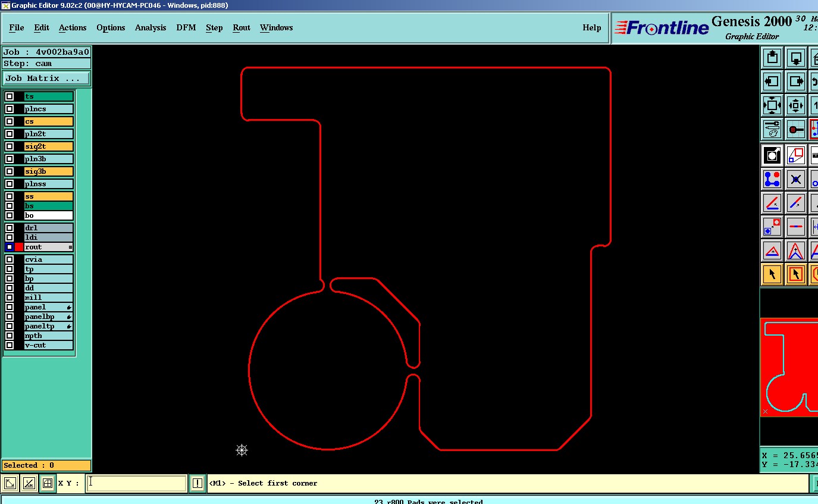The image size is (818, 504).
Task: Select the bo layer name
Action: pyautogui.click(x=49, y=215)
